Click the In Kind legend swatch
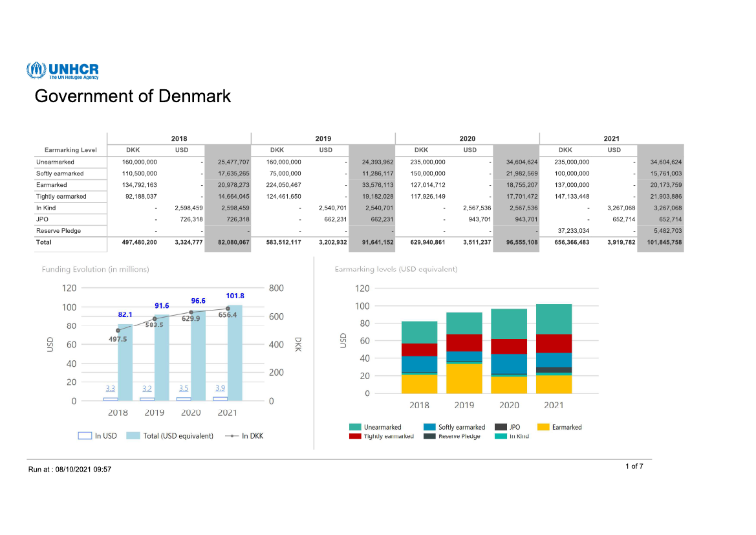This screenshot has width=756, height=535. tap(501, 436)
